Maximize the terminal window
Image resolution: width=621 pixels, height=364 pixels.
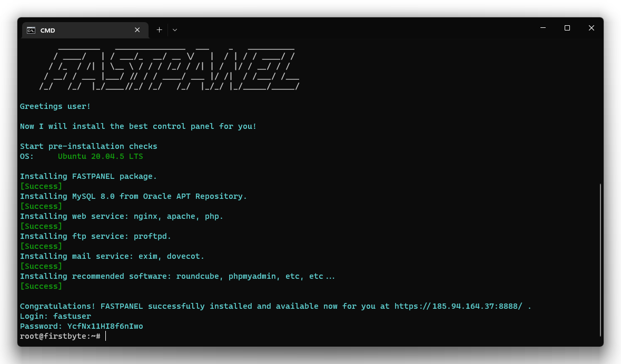coord(567,28)
